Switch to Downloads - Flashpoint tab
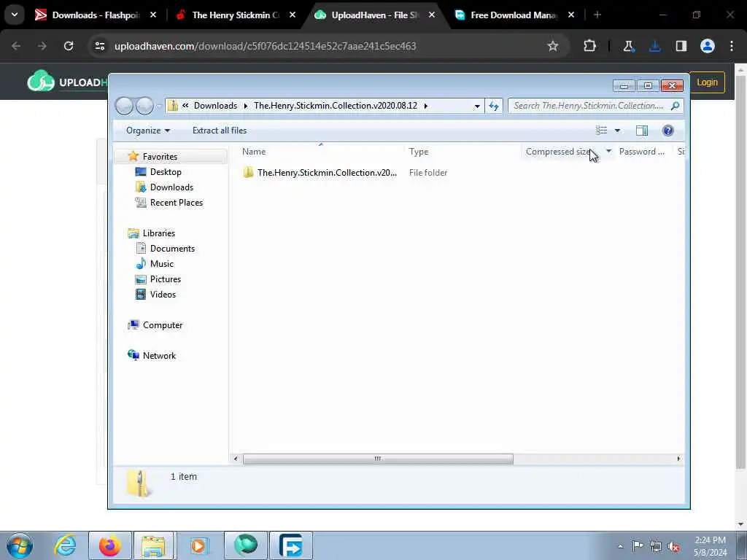 pos(96,15)
